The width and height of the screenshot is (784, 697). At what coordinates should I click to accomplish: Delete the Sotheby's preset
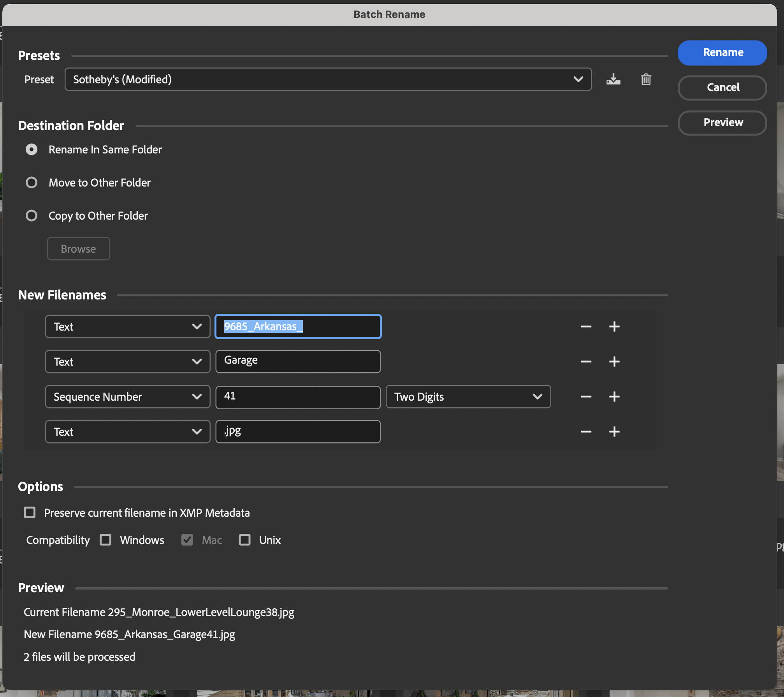pyautogui.click(x=646, y=79)
